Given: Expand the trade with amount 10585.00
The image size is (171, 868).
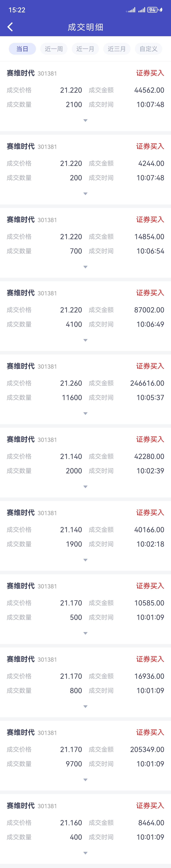Looking at the screenshot, I should tap(85, 633).
